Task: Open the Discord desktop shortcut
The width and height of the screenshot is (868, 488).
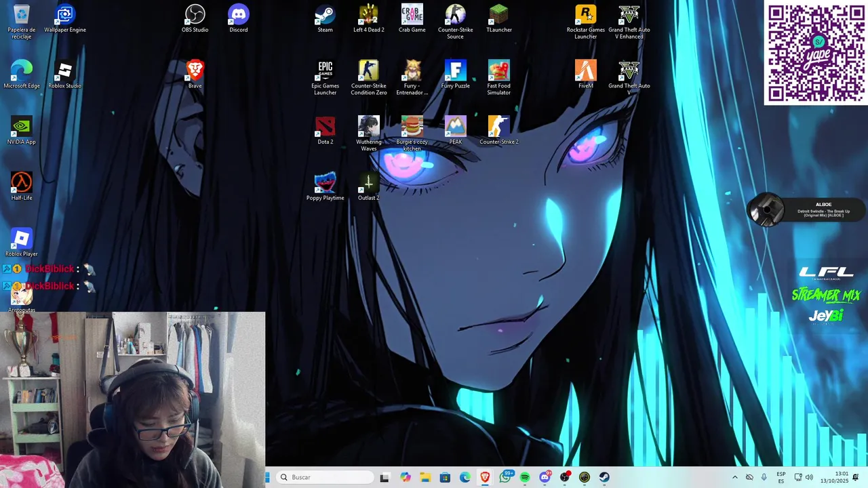Action: [239, 18]
